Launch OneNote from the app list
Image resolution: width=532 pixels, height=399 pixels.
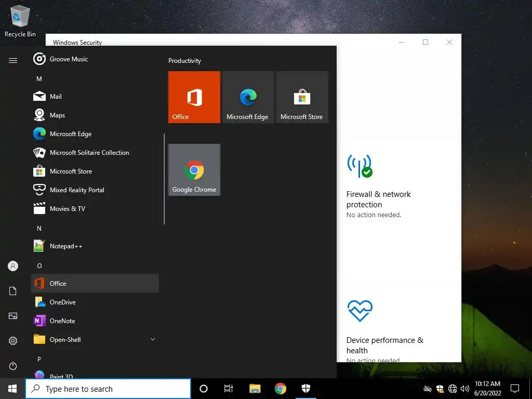95,321
